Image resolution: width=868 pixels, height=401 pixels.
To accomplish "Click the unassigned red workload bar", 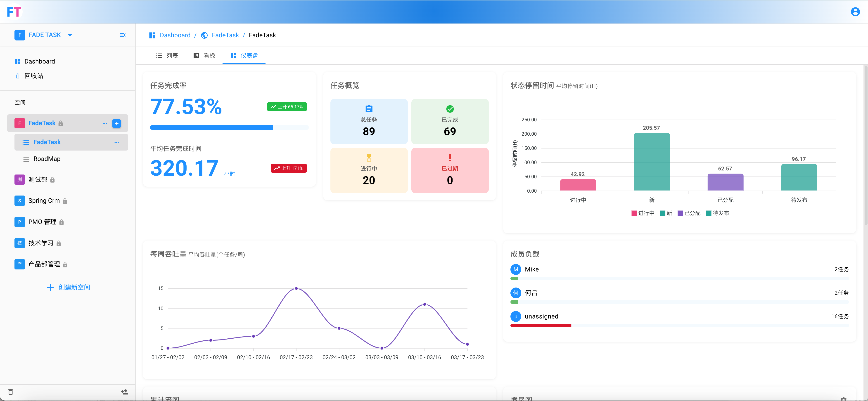I will click(541, 326).
